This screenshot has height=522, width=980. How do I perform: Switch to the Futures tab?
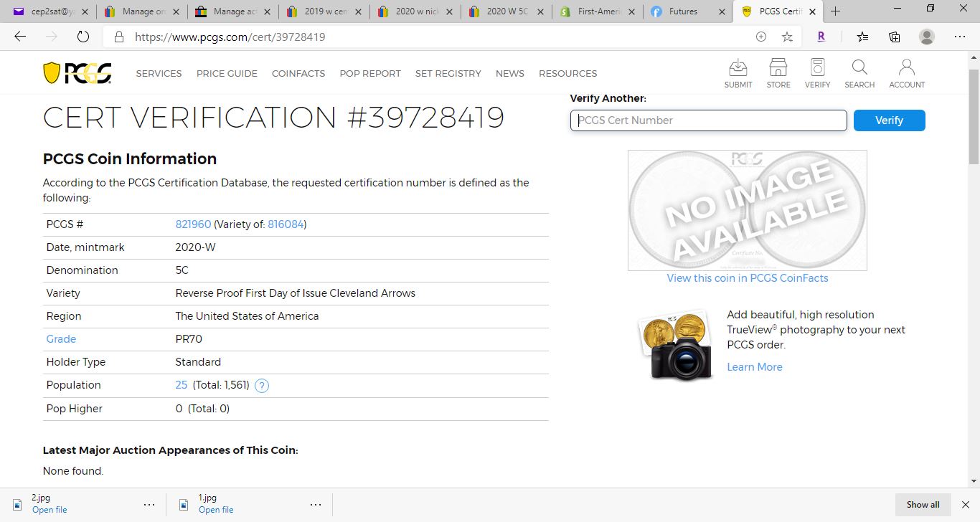[688, 11]
